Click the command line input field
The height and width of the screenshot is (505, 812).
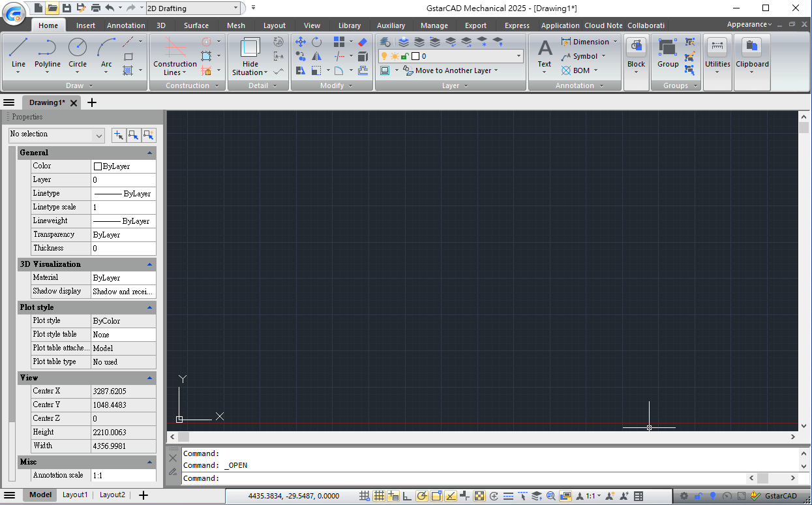tap(463, 478)
